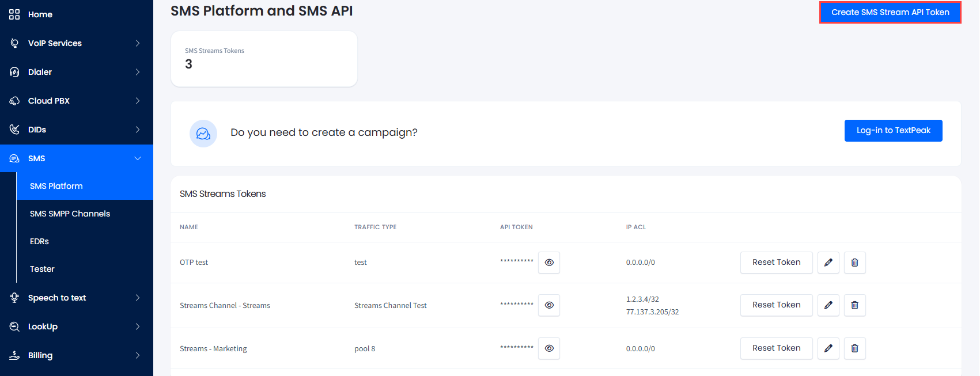This screenshot has height=376, width=980.
Task: Edit the Streams - Marketing token
Action: pos(828,348)
